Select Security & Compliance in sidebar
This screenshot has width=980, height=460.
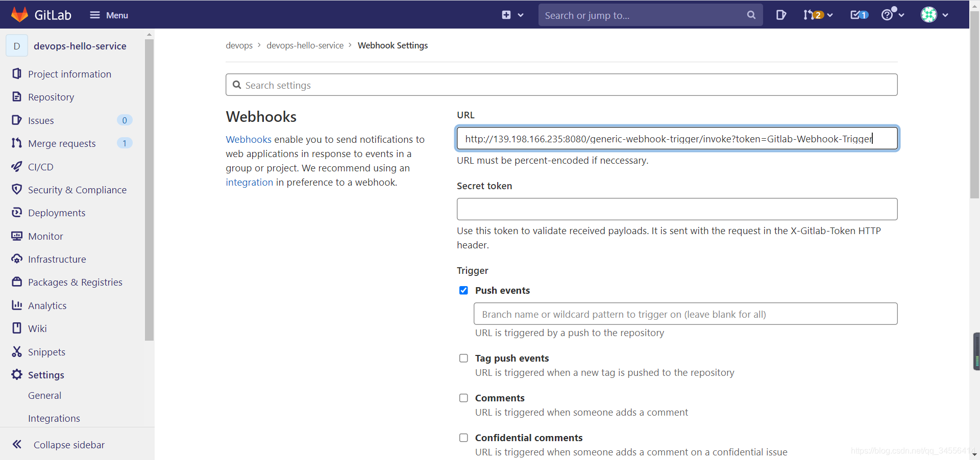click(x=77, y=189)
